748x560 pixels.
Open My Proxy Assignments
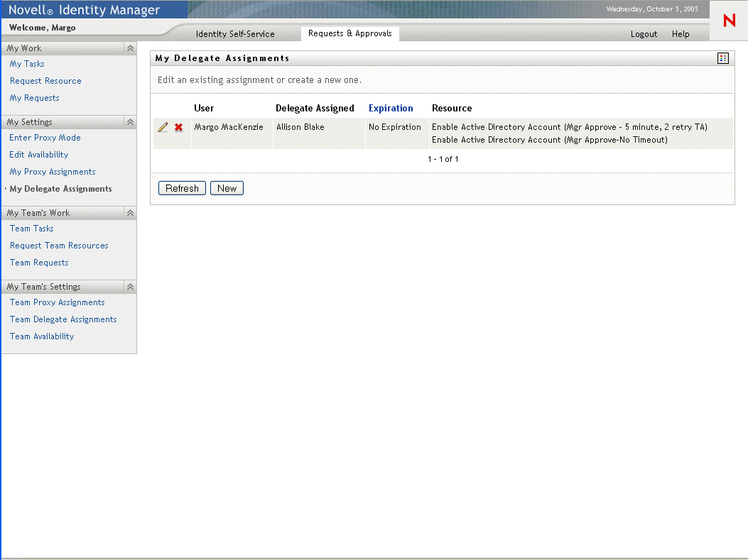(53, 172)
